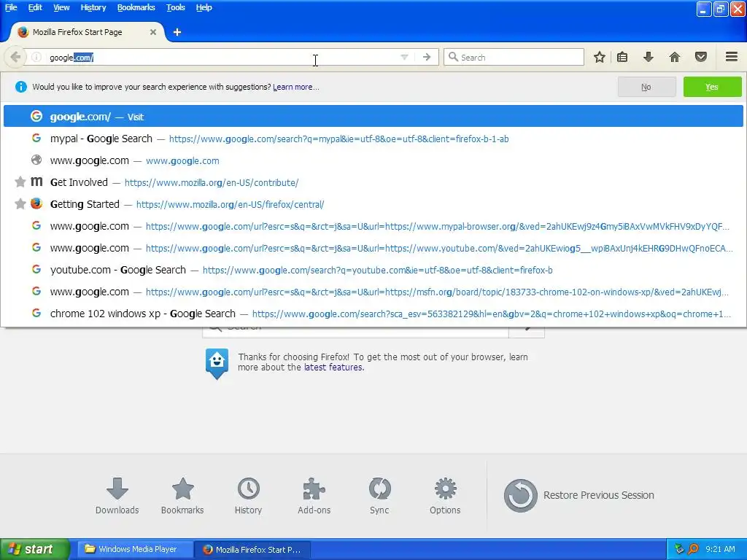Select suggestion linking to www.youtube.com
This screenshot has width=747, height=560.
click(373, 248)
